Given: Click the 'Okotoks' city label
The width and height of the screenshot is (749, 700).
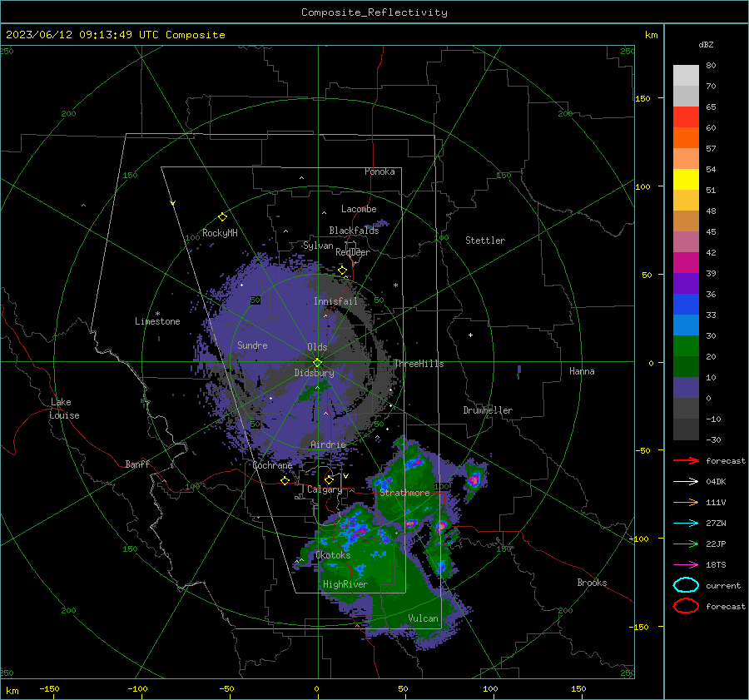Looking at the screenshot, I should (x=333, y=555).
